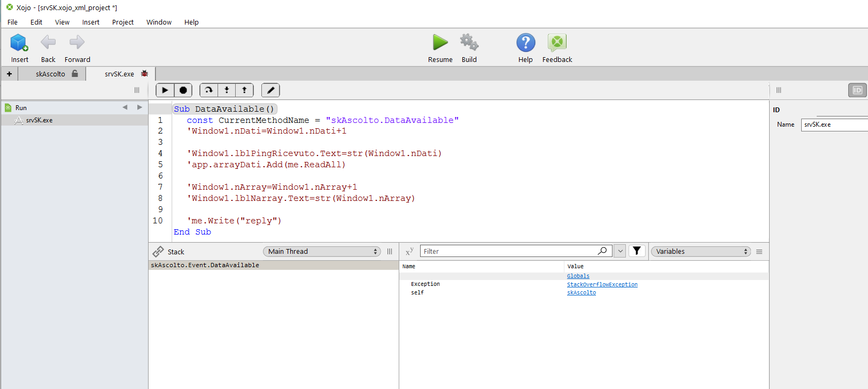Click the Insert cube icon
Viewport: 868px width, 389px height.
coord(19,42)
